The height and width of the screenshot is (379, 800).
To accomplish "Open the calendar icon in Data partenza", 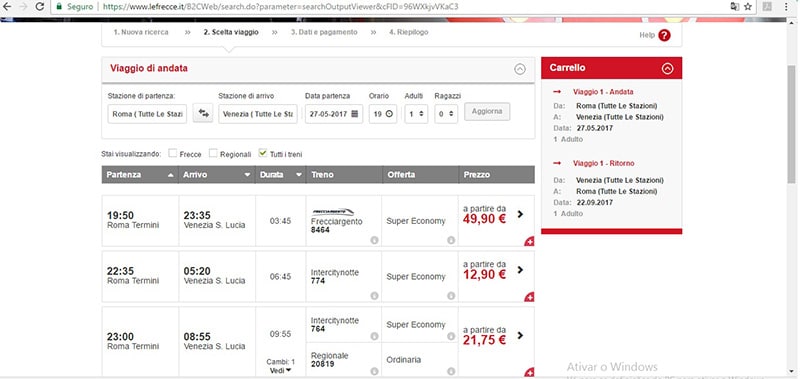I will click(355, 114).
